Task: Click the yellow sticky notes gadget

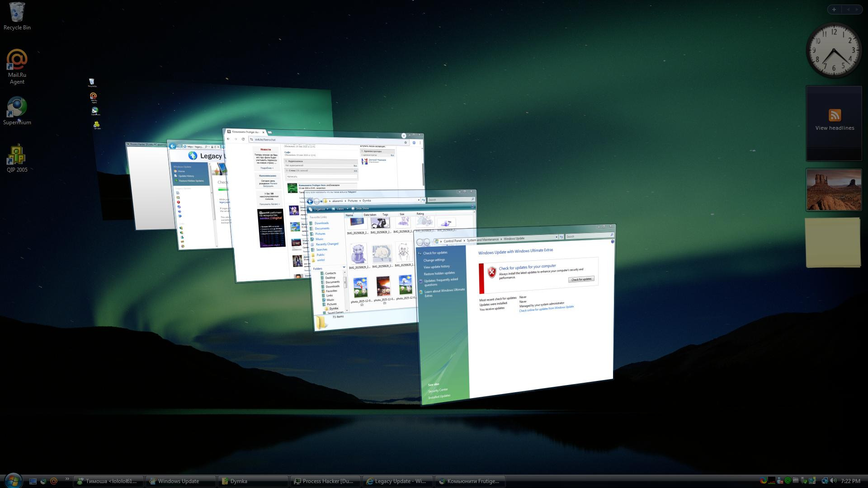Action: click(833, 243)
